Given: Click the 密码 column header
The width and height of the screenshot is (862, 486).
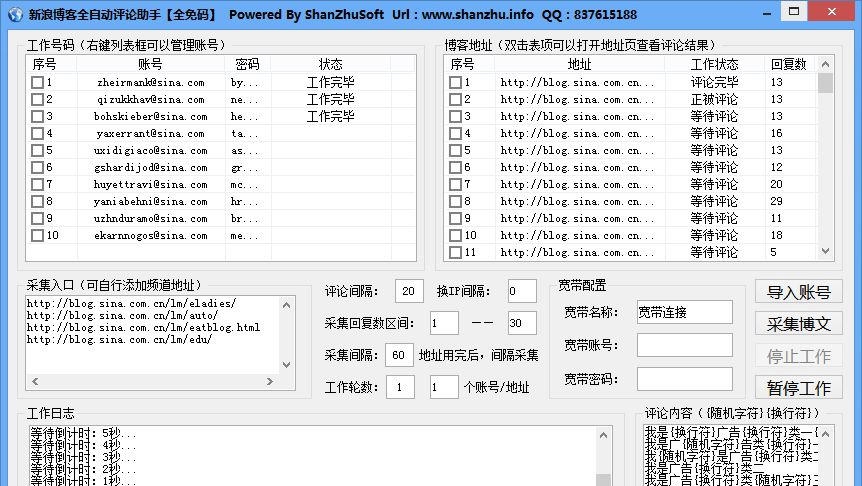Looking at the screenshot, I should click(248, 64).
